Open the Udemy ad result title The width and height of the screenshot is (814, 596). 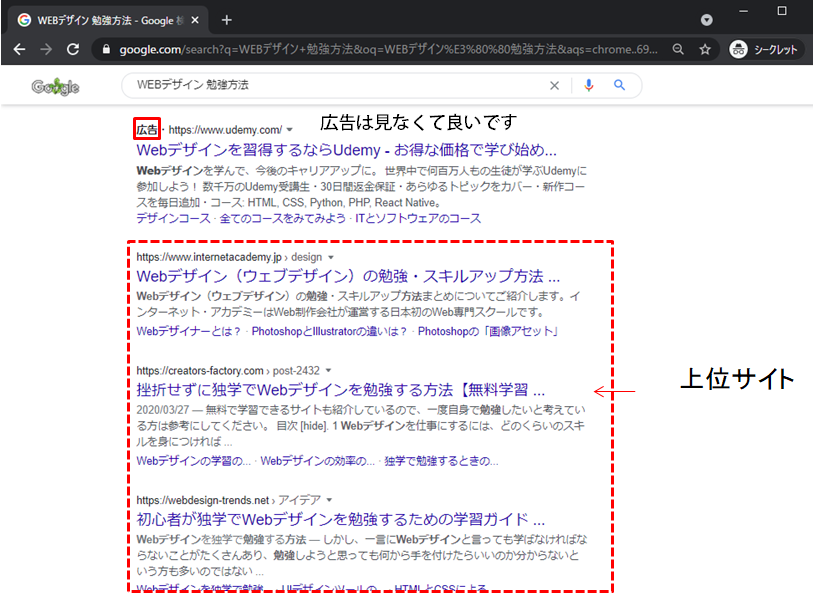tap(346, 150)
